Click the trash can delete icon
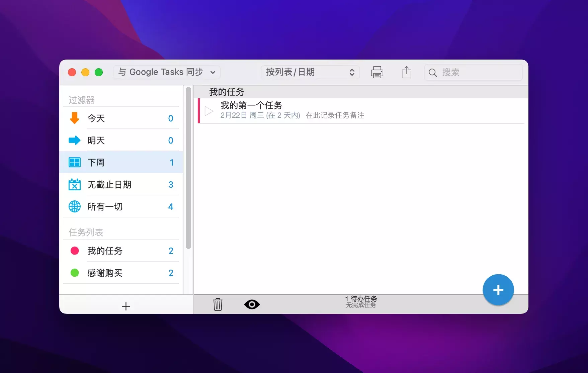This screenshot has width=588, height=373. (218, 304)
